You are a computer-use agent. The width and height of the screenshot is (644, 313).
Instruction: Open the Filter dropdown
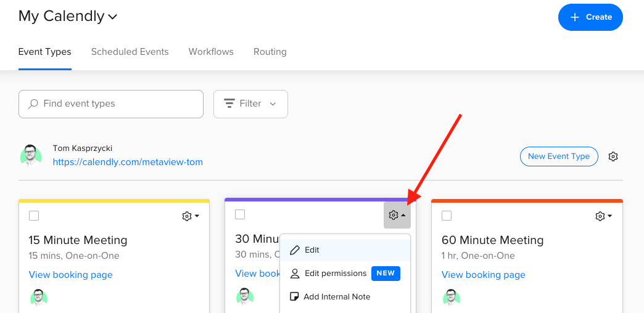click(250, 104)
